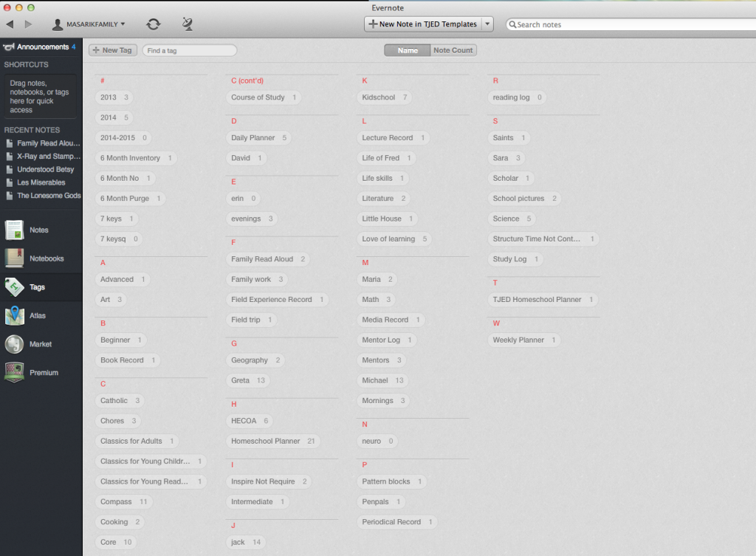The width and height of the screenshot is (756, 556).
Task: Open the jack tag
Action: tap(245, 542)
